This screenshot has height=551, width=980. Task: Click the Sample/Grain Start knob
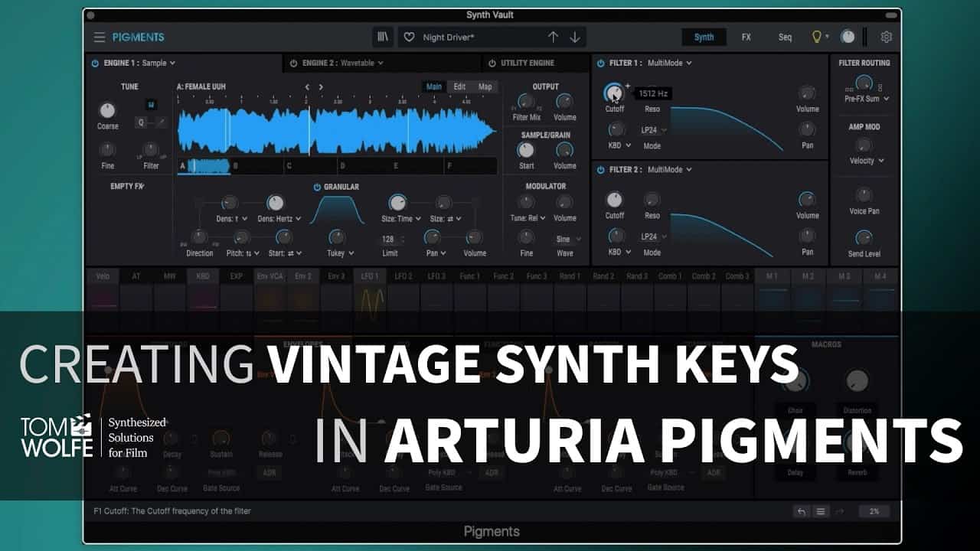click(x=526, y=150)
